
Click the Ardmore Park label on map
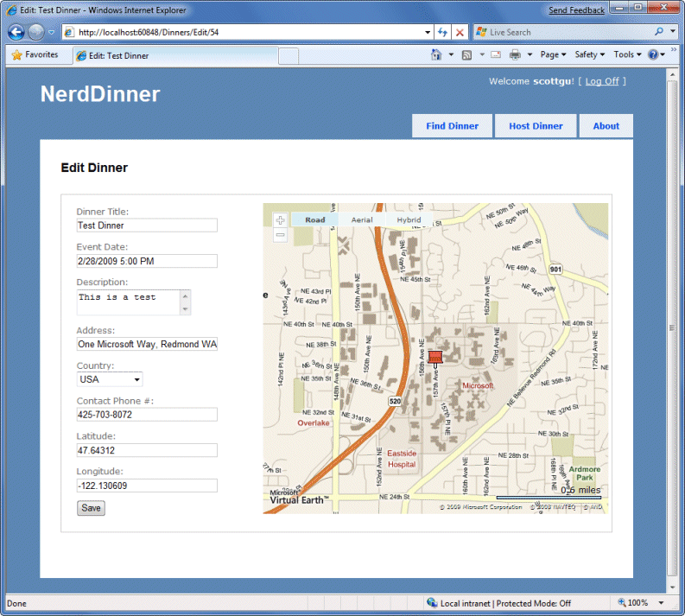point(585,473)
